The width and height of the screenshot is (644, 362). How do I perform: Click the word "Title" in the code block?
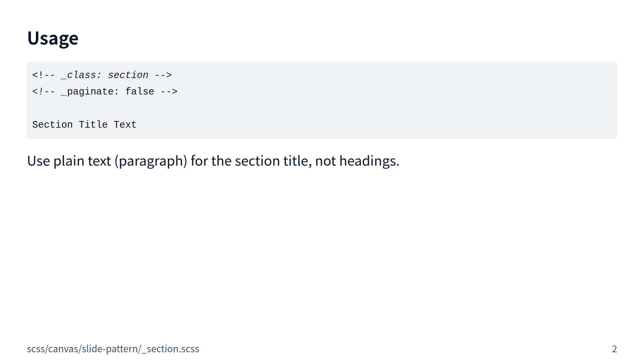[93, 125]
